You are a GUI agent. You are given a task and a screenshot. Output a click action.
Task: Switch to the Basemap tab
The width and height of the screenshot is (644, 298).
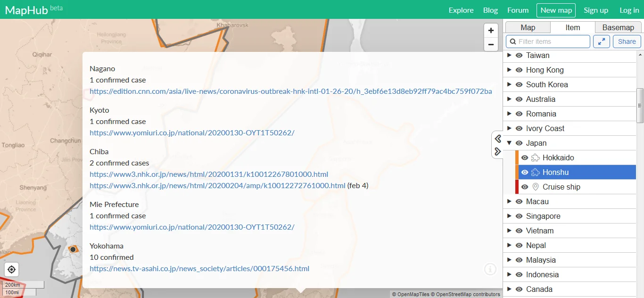coord(618,27)
